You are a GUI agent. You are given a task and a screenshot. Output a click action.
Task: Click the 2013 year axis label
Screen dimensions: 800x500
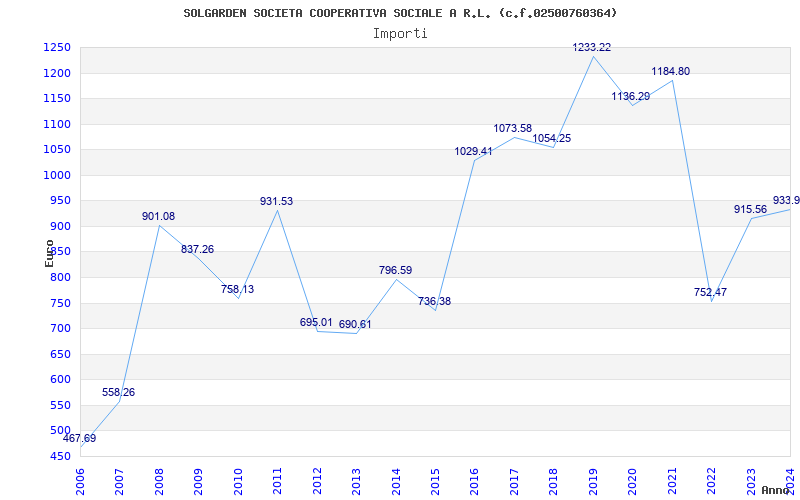tap(356, 482)
